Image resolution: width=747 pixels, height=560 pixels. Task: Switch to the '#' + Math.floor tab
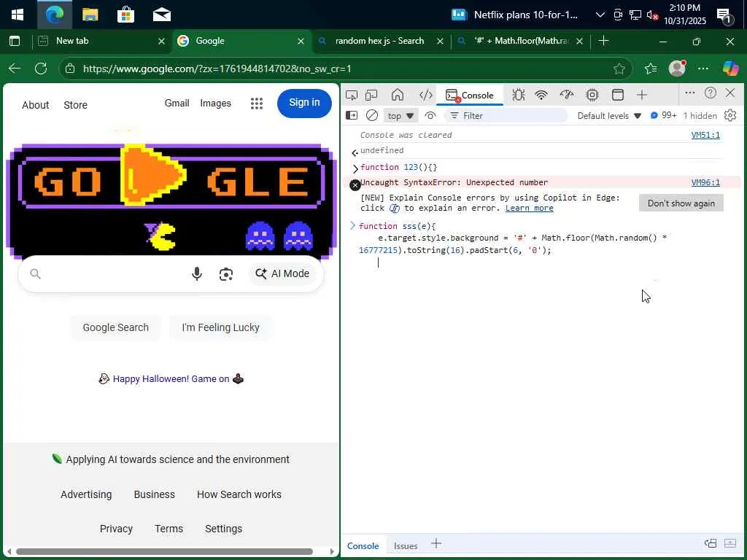tap(519, 41)
